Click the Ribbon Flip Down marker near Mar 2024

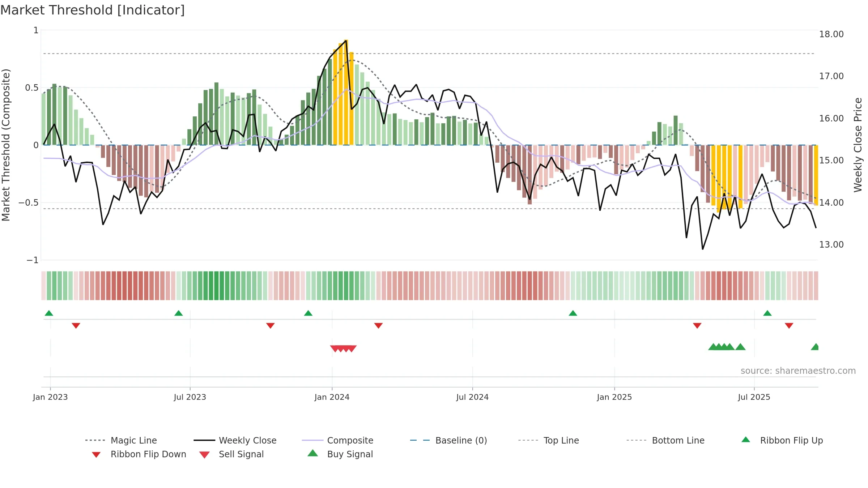click(378, 326)
